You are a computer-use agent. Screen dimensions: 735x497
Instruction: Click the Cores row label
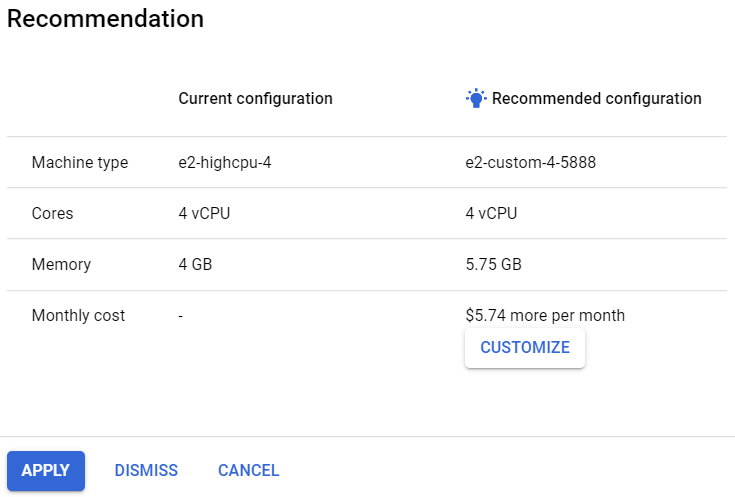click(x=52, y=213)
